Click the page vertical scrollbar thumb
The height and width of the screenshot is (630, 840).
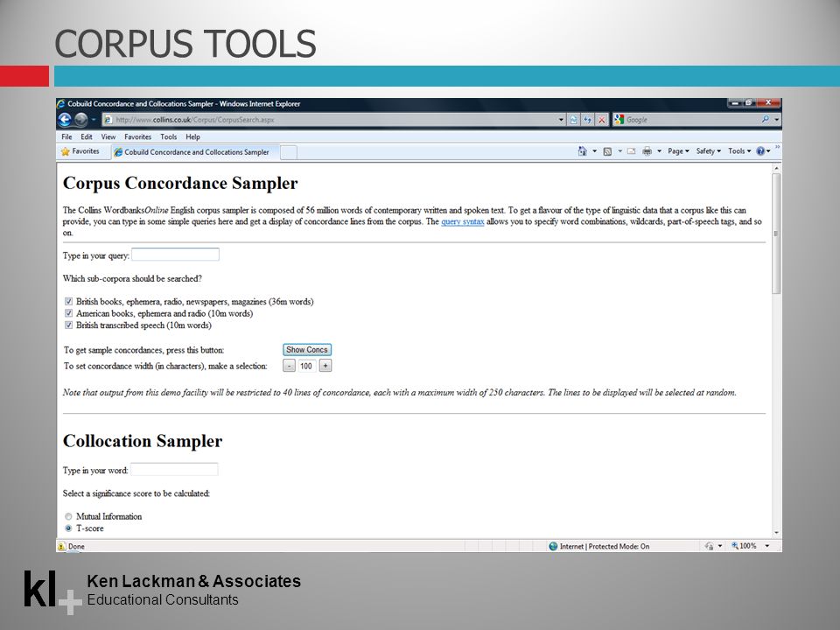point(776,233)
